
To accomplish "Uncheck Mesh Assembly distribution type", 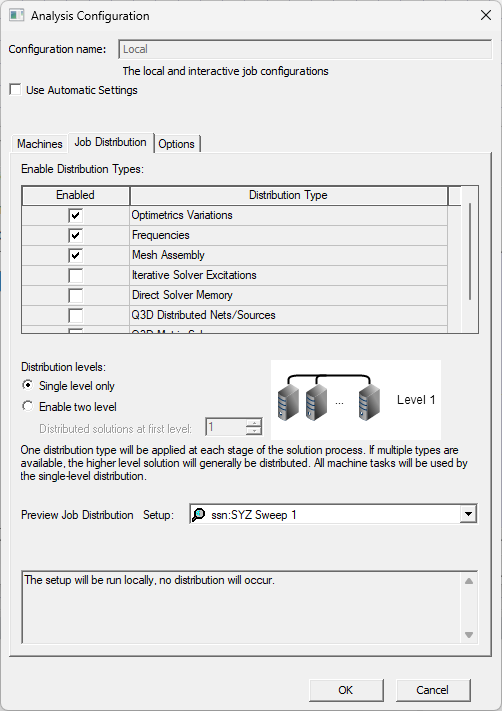I will (x=76, y=255).
